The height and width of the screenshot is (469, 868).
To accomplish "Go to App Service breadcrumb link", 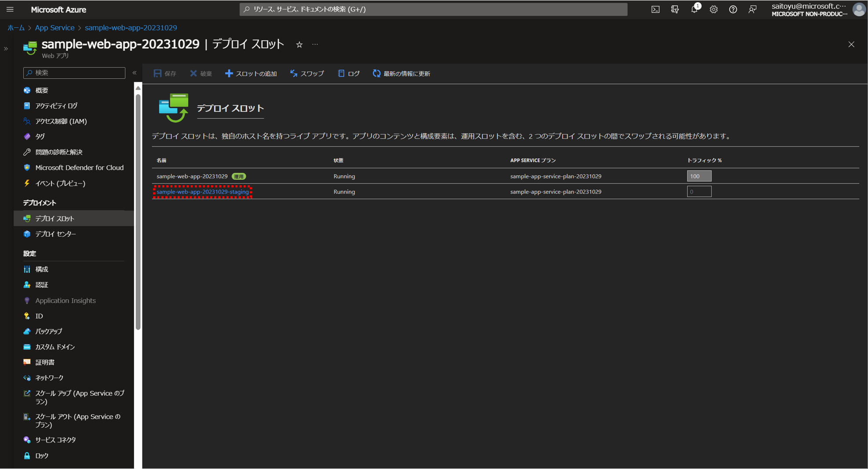I will pyautogui.click(x=55, y=28).
